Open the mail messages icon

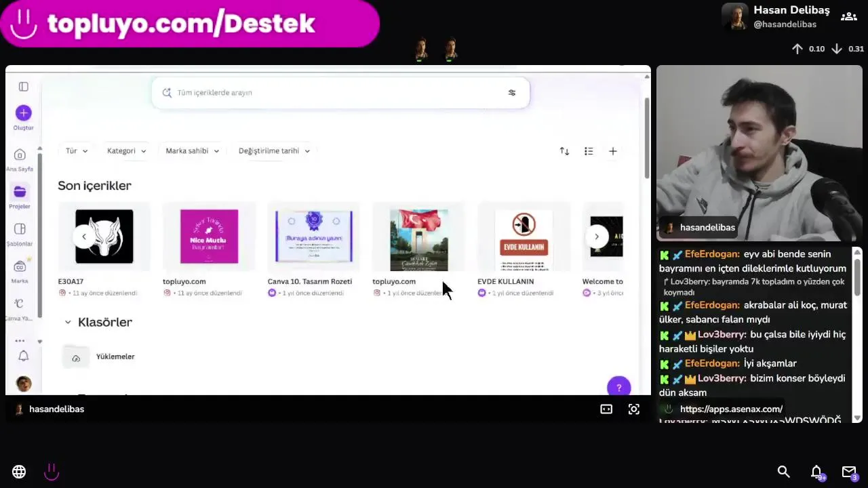(849, 472)
